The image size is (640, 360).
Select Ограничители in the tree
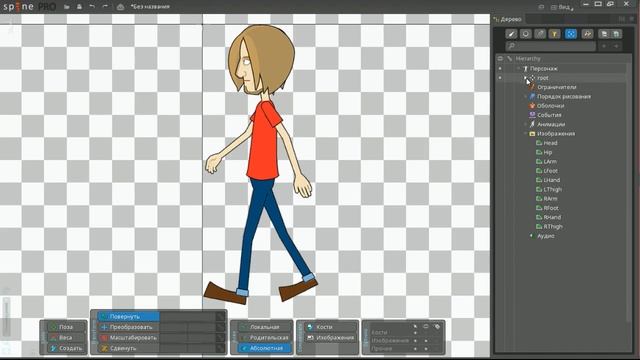point(556,87)
